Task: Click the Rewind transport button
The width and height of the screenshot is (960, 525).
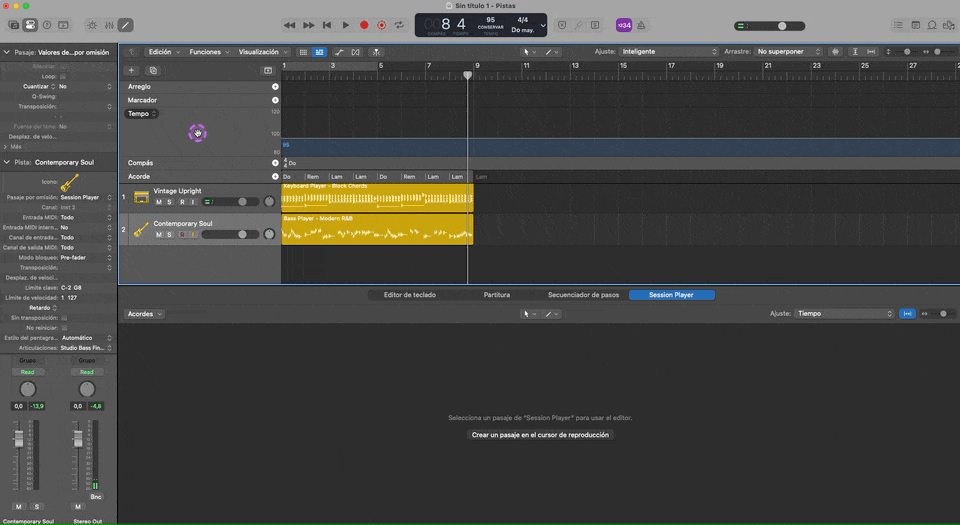Action: coord(289,25)
